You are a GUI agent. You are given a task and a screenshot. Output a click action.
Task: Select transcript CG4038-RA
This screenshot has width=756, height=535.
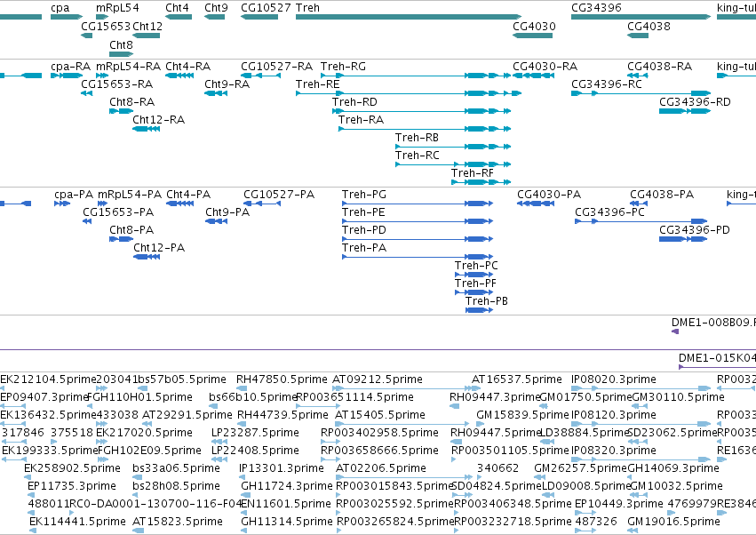click(638, 76)
